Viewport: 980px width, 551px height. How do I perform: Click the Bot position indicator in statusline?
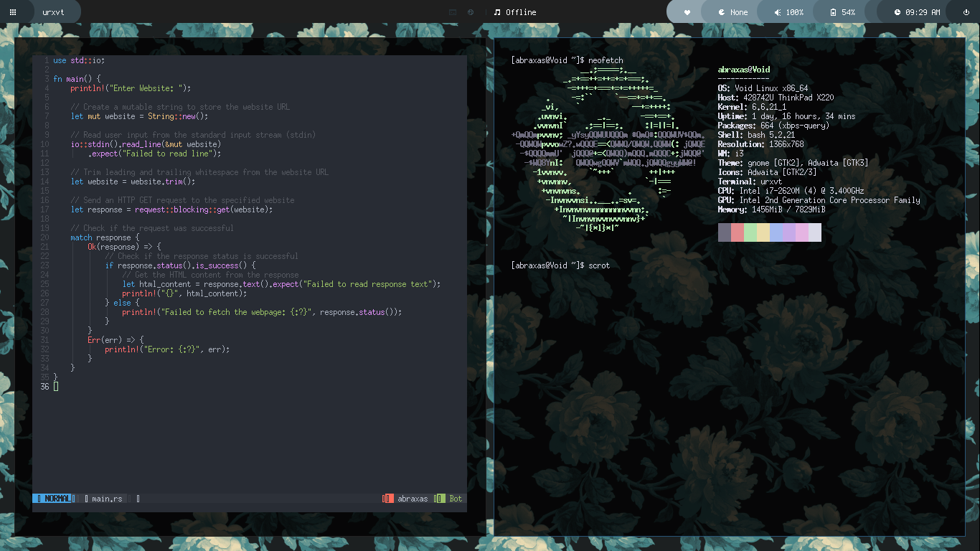[455, 499]
